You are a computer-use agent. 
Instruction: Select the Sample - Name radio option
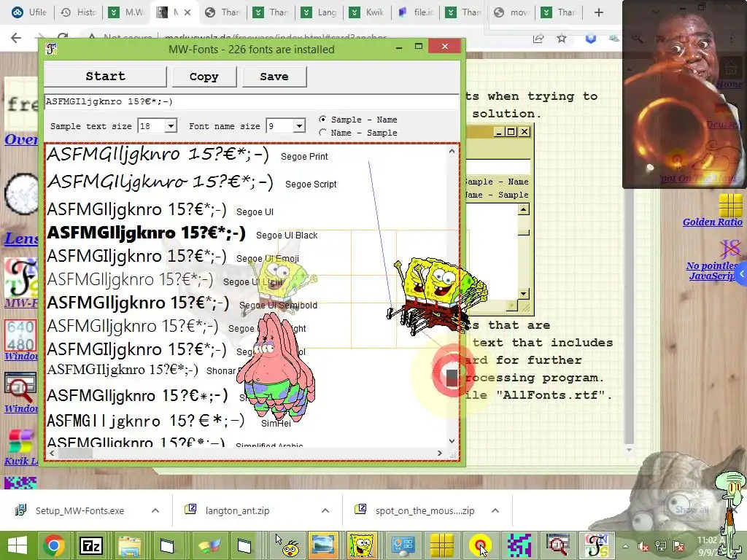(x=322, y=119)
